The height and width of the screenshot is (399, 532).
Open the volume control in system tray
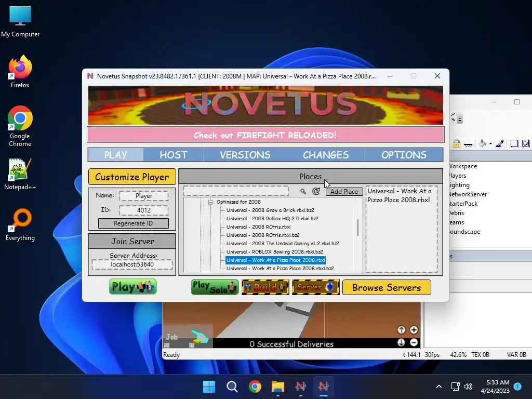468,387
